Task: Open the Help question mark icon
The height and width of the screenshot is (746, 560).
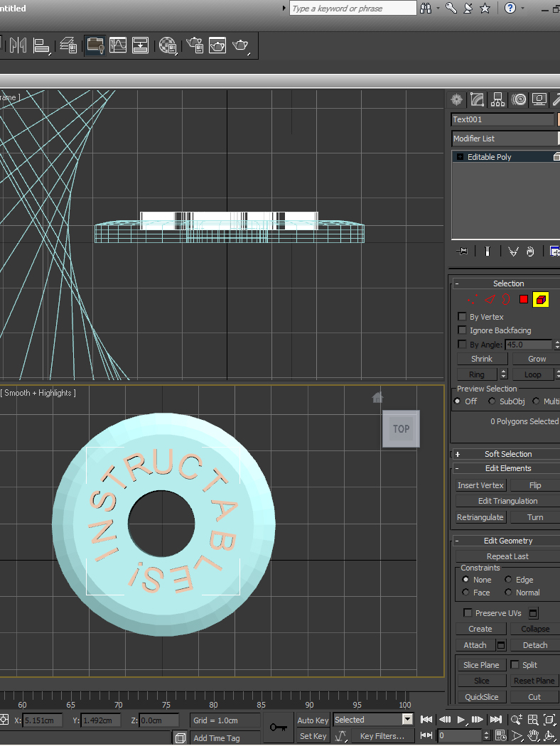Action: point(510,8)
